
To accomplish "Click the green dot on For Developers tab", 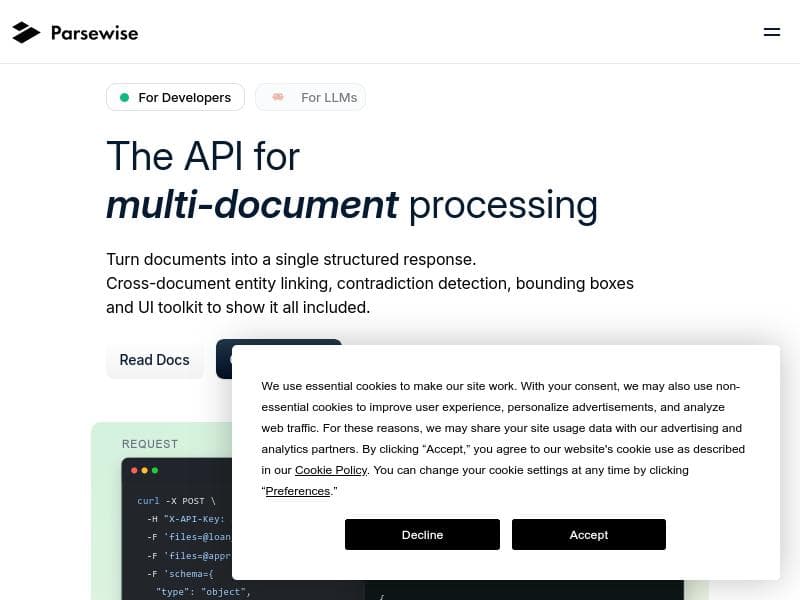I will (124, 97).
